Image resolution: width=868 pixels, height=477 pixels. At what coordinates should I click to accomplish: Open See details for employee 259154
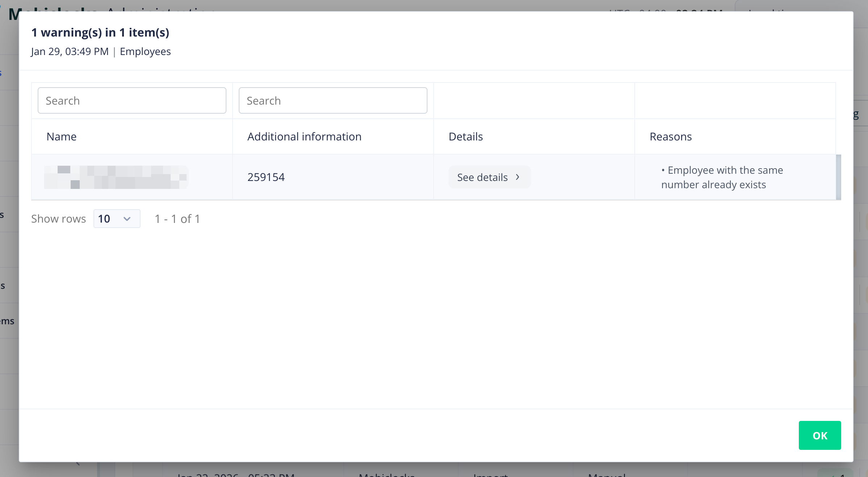coord(489,177)
